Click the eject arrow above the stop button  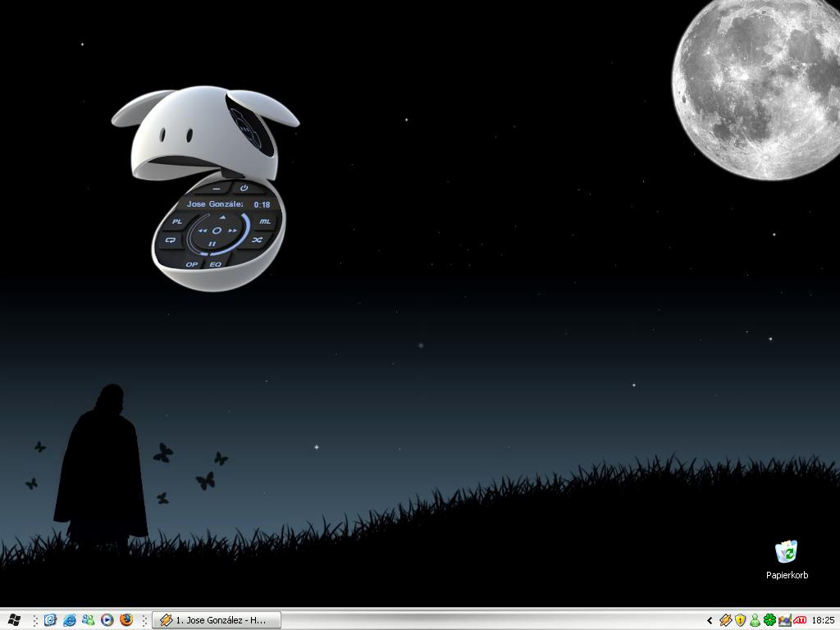[x=221, y=217]
